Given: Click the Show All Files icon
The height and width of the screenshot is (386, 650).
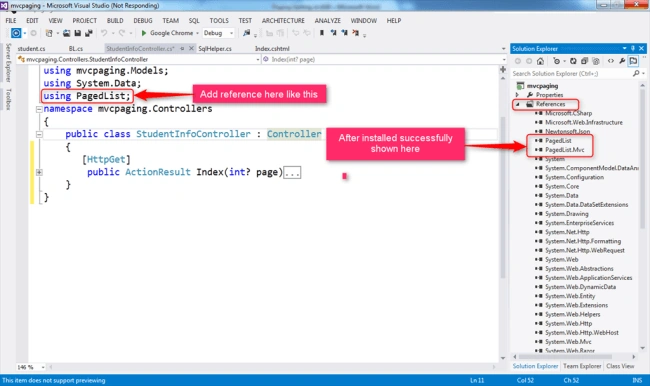Looking at the screenshot, I should click(x=596, y=61).
